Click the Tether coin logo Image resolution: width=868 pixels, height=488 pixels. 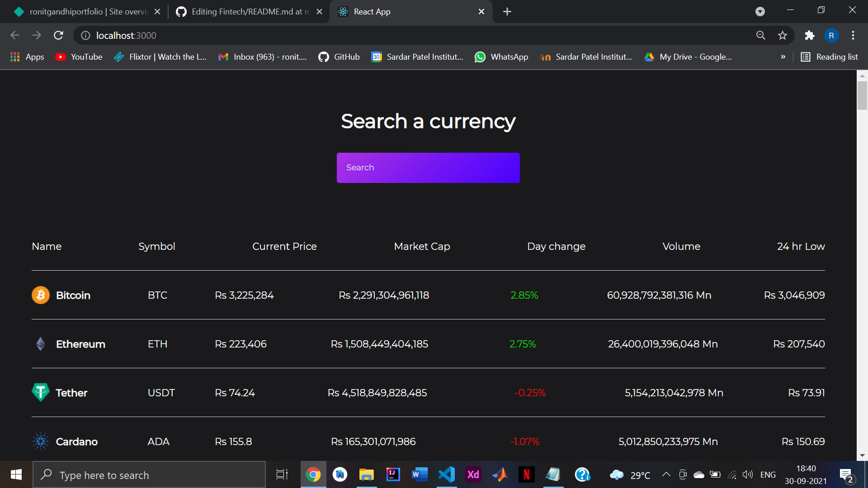click(x=41, y=393)
